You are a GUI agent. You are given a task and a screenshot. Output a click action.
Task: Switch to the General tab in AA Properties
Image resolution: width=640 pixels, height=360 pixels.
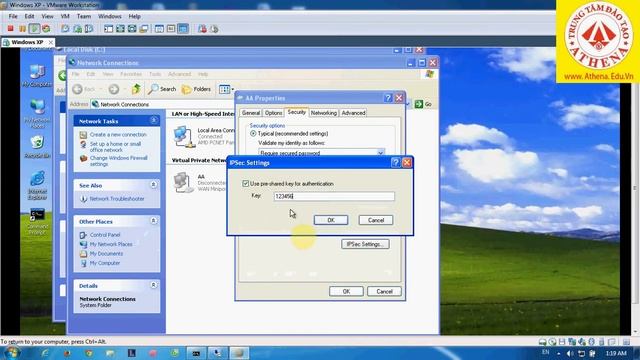click(251, 113)
